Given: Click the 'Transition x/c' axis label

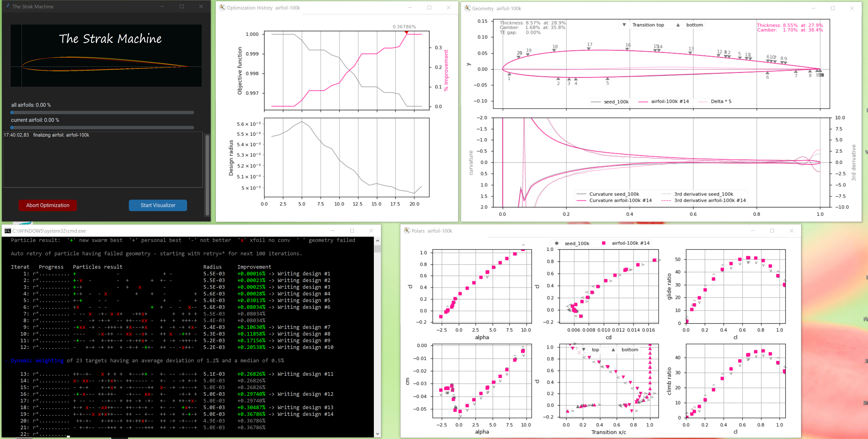Looking at the screenshot, I should click(x=609, y=432).
